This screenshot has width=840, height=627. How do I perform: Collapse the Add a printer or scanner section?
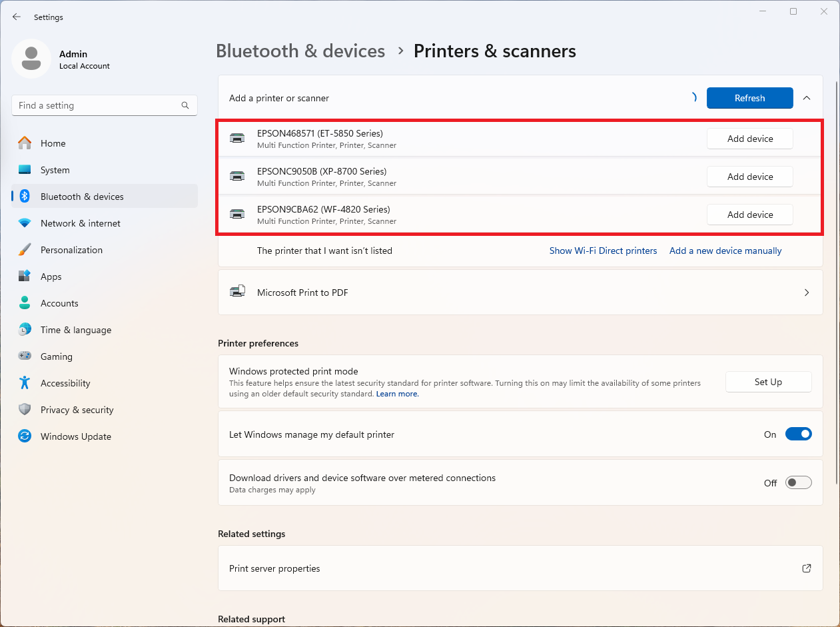pyautogui.click(x=807, y=98)
